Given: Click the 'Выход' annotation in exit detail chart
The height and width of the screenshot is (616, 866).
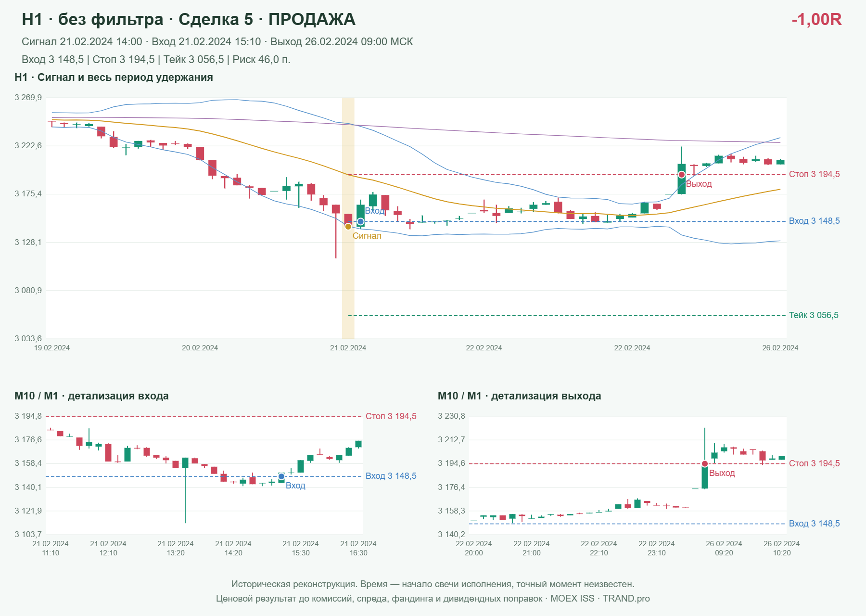Looking at the screenshot, I should click(722, 473).
